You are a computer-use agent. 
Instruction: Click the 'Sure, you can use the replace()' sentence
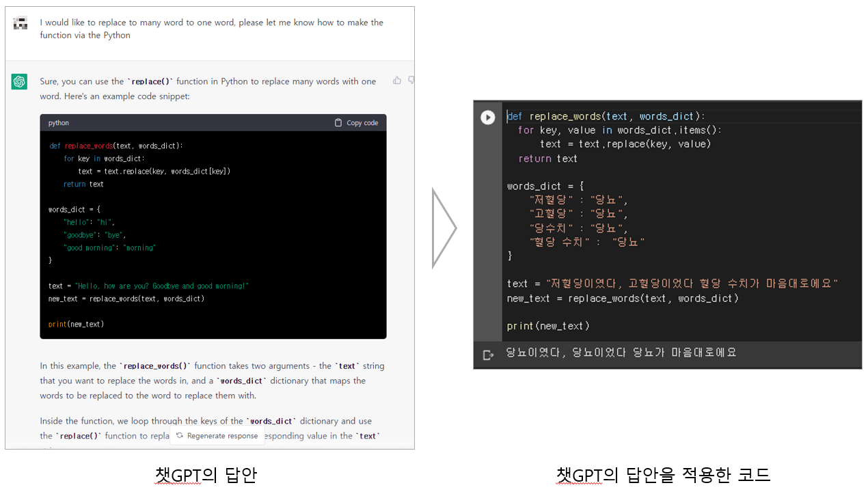(x=208, y=89)
